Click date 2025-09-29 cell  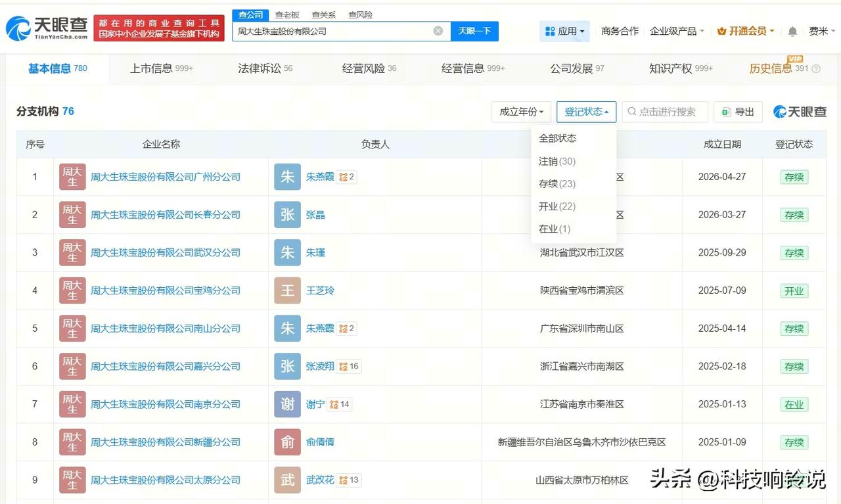pyautogui.click(x=722, y=252)
